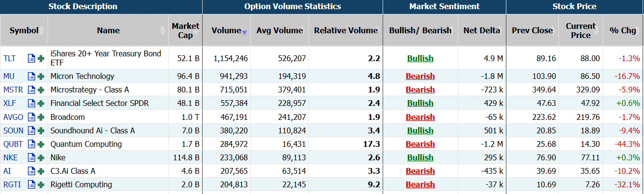Image resolution: width=644 pixels, height=194 pixels.
Task: Click the Bullish link for TLT
Action: (420, 58)
